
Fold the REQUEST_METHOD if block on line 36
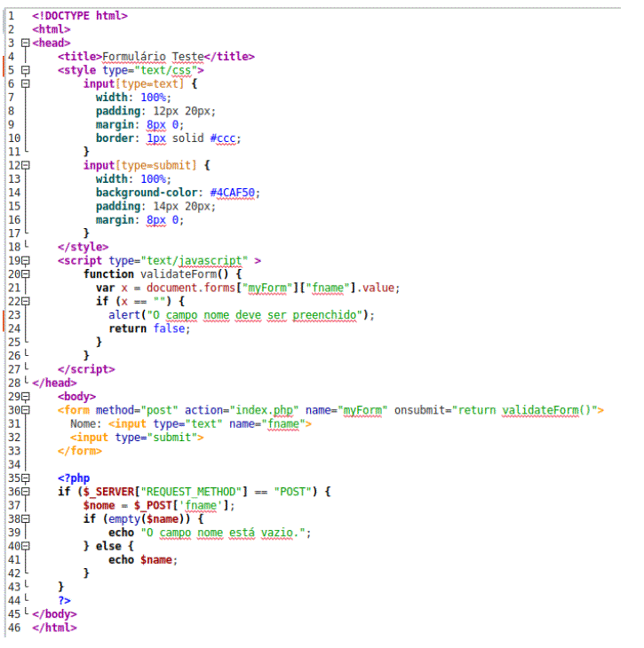[x=25, y=492]
